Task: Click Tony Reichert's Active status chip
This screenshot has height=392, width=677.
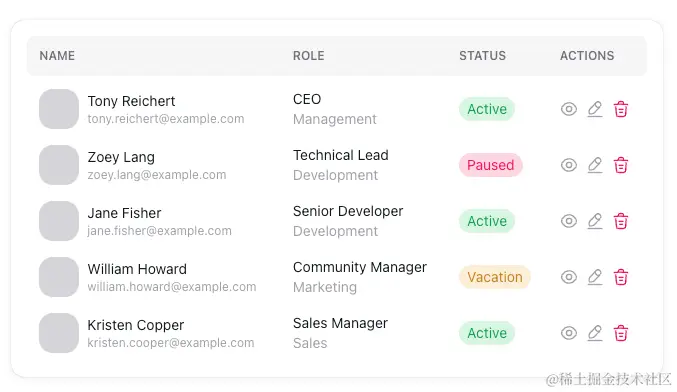Action: (x=487, y=109)
